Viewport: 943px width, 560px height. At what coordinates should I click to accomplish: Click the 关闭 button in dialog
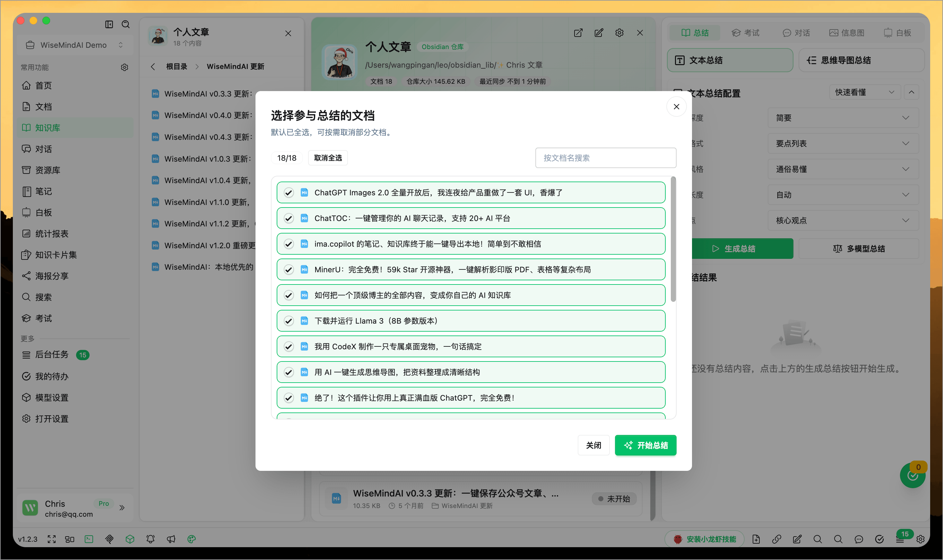pyautogui.click(x=593, y=445)
